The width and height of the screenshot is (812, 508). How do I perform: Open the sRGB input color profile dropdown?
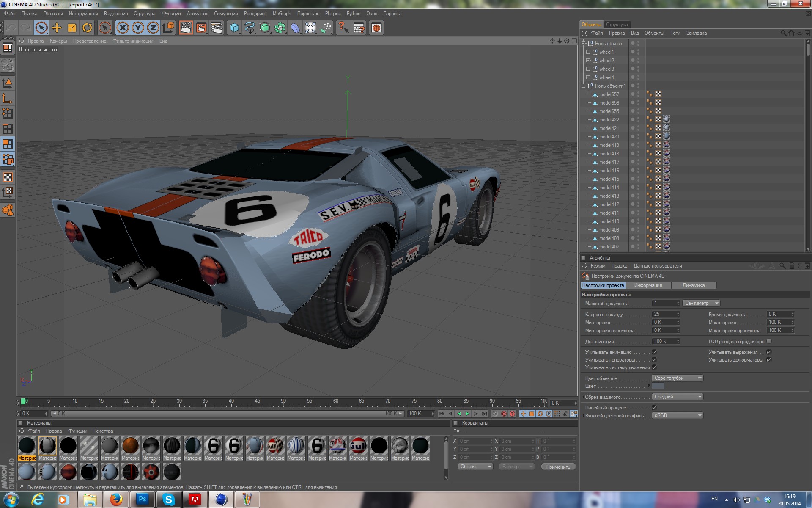pos(677,415)
